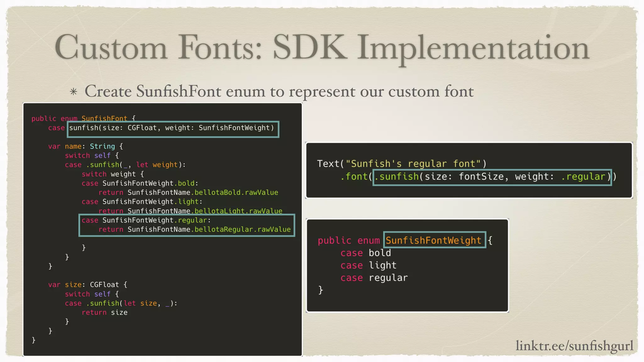Click '.sunfish(size: fontSize, weight: .regular)' code
This screenshot has height=362, width=644.
tap(492, 177)
